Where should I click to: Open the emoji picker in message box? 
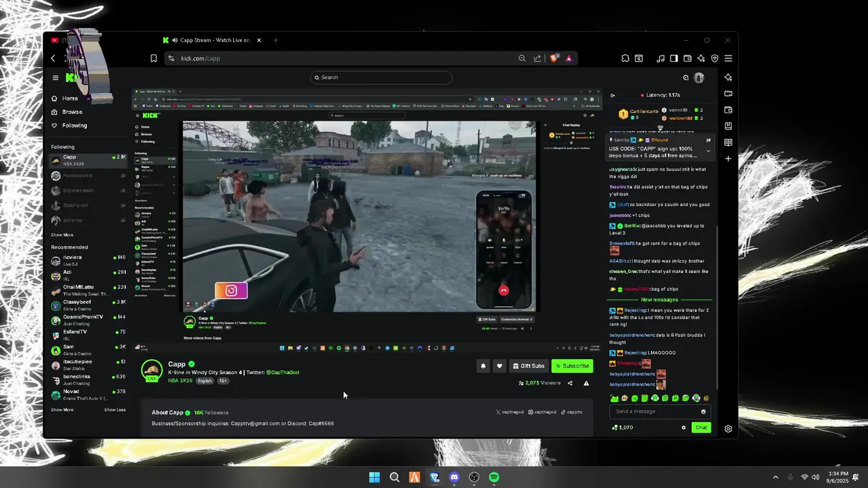click(x=703, y=411)
